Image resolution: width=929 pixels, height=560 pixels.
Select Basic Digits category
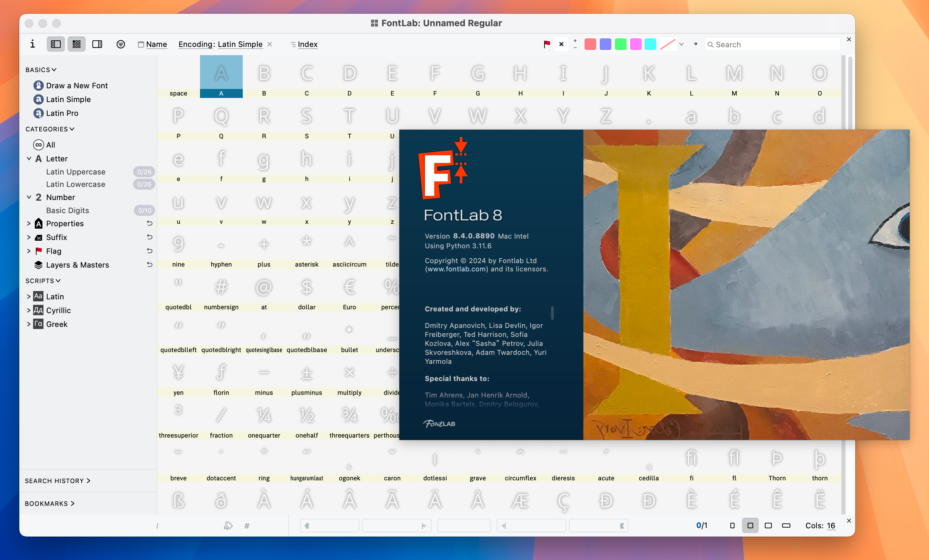pyautogui.click(x=68, y=210)
